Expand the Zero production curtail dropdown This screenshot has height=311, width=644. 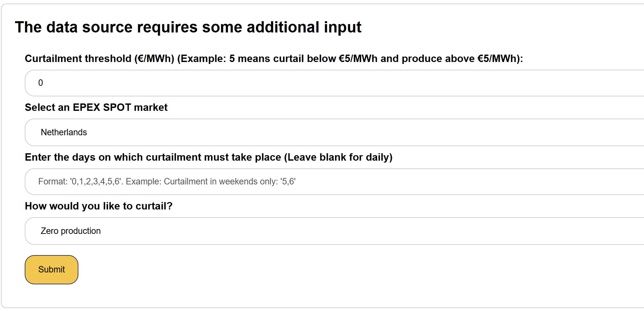tap(334, 231)
